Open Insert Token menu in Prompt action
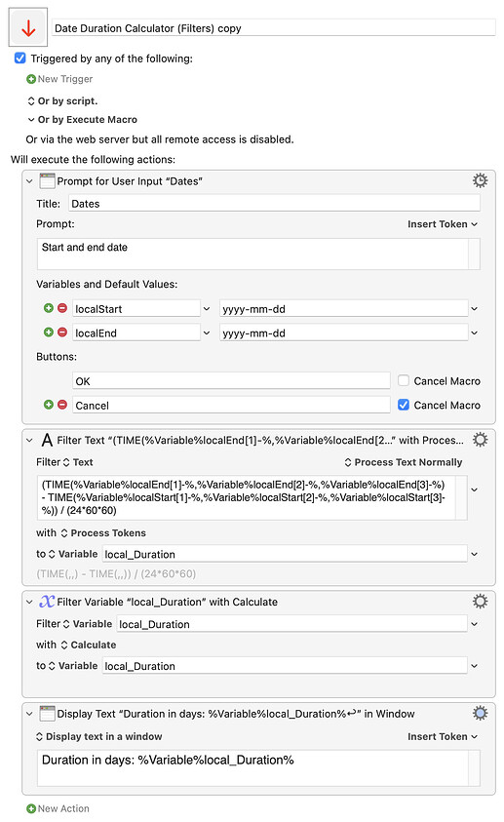This screenshot has width=504, height=822. tap(443, 224)
